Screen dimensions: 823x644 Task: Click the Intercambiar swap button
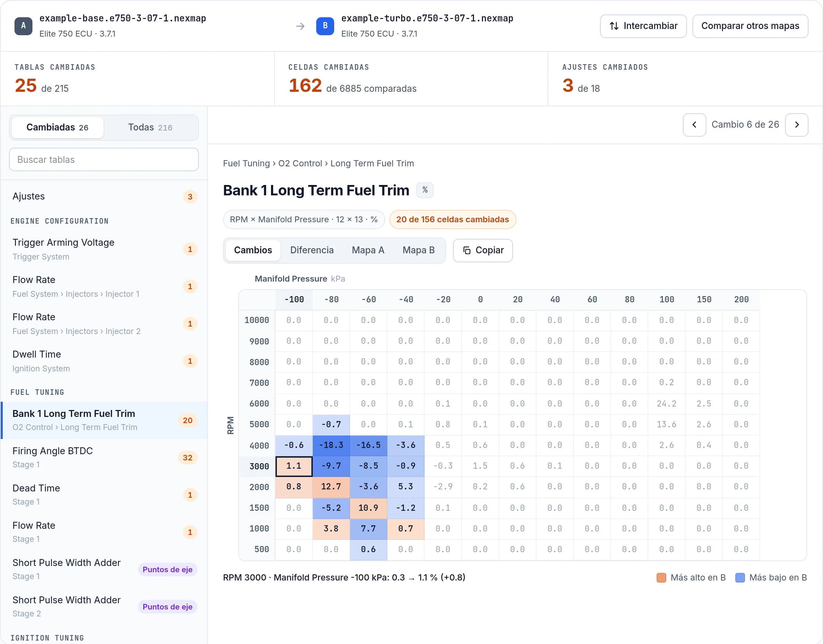click(643, 26)
